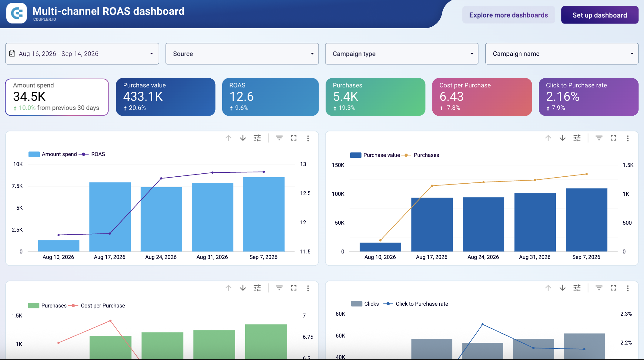Image resolution: width=644 pixels, height=360 pixels.
Task: Click the Aug 24, 2026 Purchase value bar
Action: coord(483,225)
